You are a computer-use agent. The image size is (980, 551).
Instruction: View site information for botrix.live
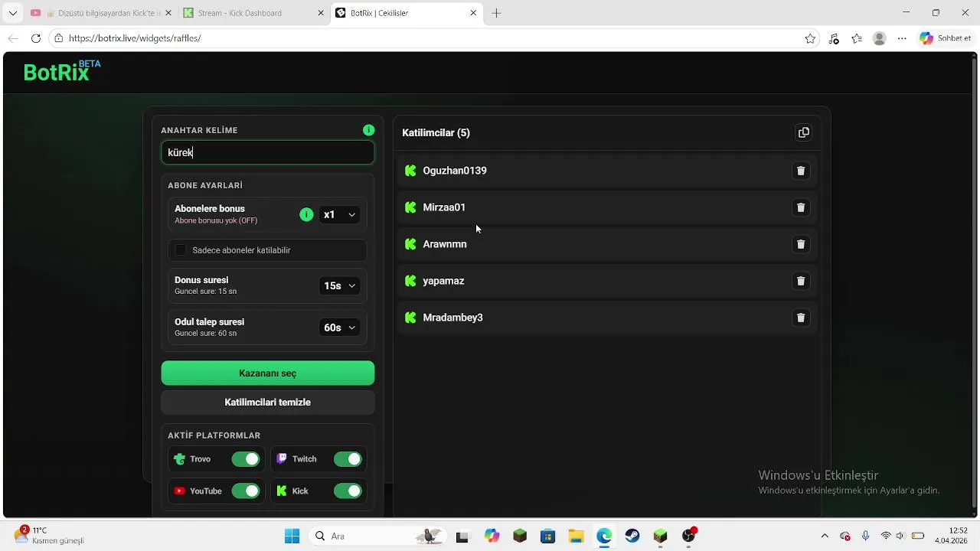58,38
